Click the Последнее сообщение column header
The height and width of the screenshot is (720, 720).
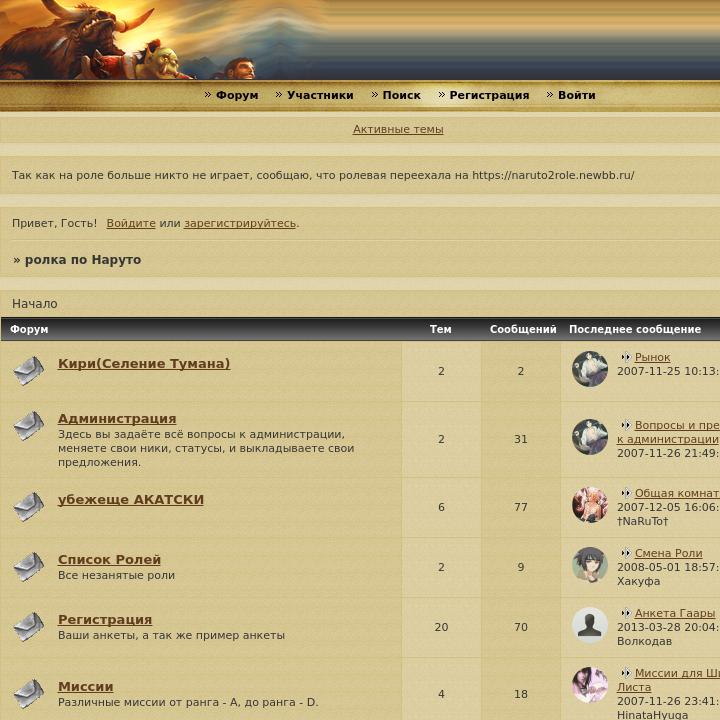635,329
